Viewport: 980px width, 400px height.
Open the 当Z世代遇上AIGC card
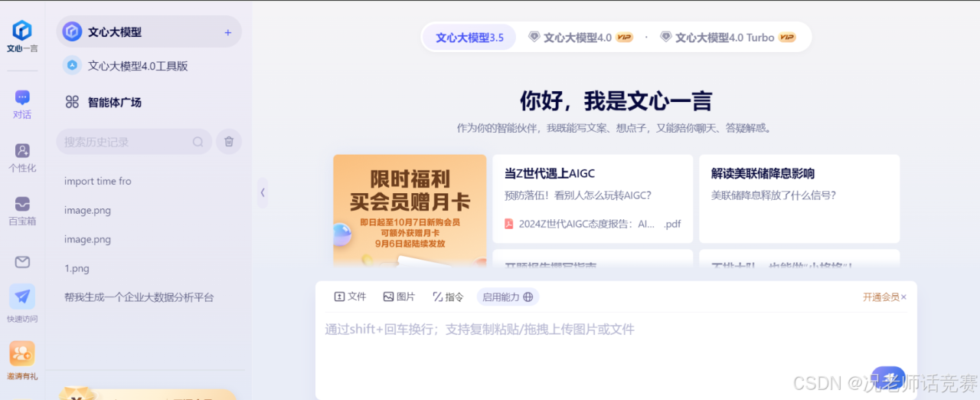(593, 198)
